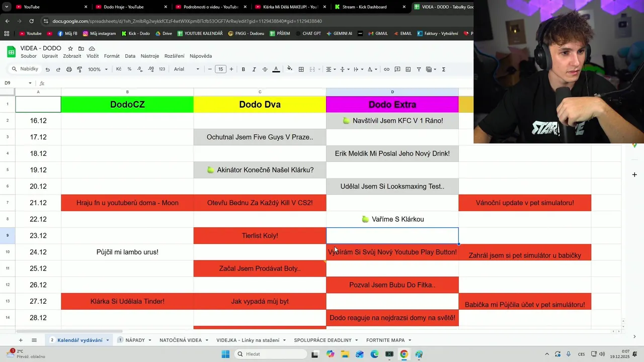Open the functions sigma menu

(x=444, y=69)
